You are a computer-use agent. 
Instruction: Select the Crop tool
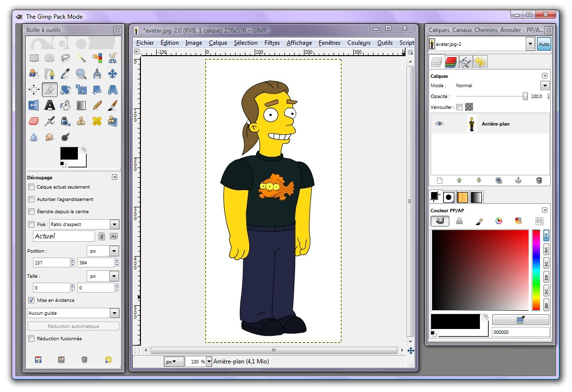tap(50, 90)
